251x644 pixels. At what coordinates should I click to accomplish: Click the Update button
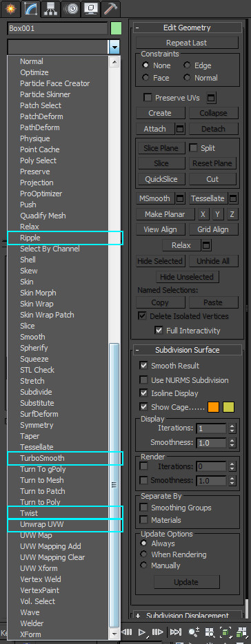click(186, 582)
